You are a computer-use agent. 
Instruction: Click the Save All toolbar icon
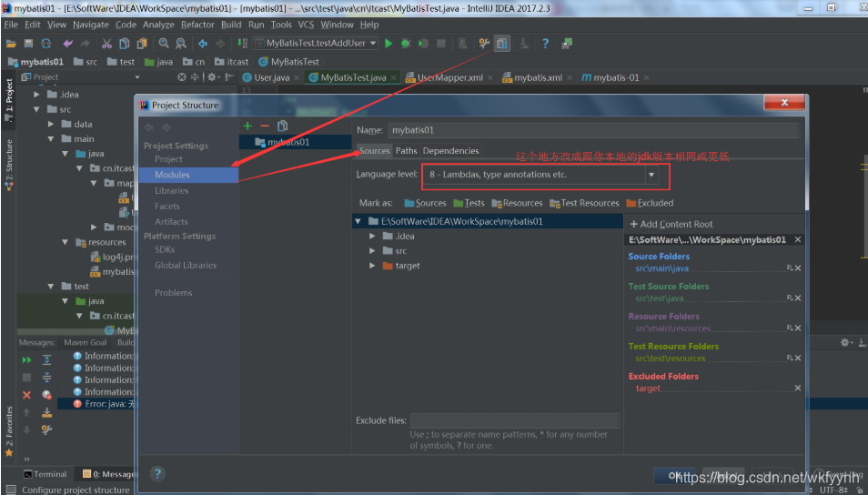(29, 43)
